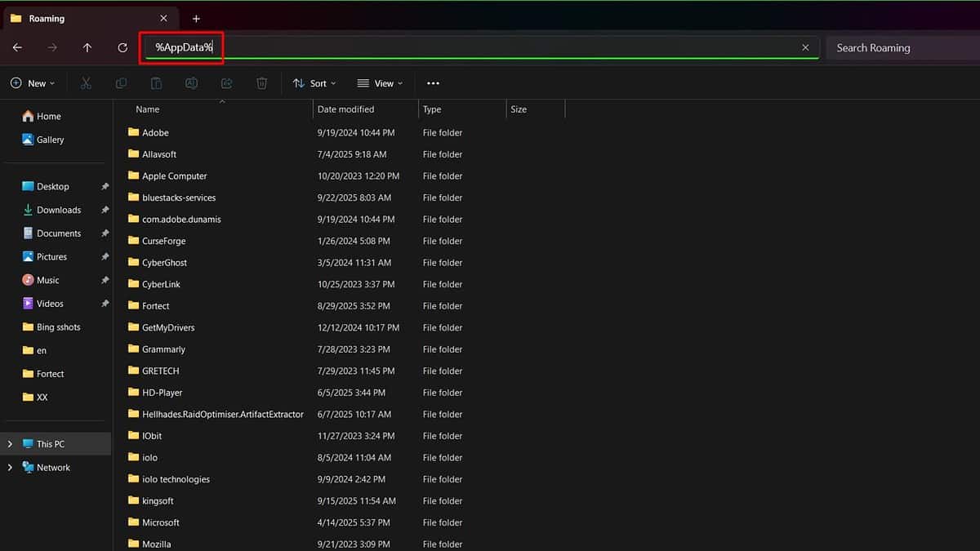
Task: Open the New item menu
Action: [33, 82]
